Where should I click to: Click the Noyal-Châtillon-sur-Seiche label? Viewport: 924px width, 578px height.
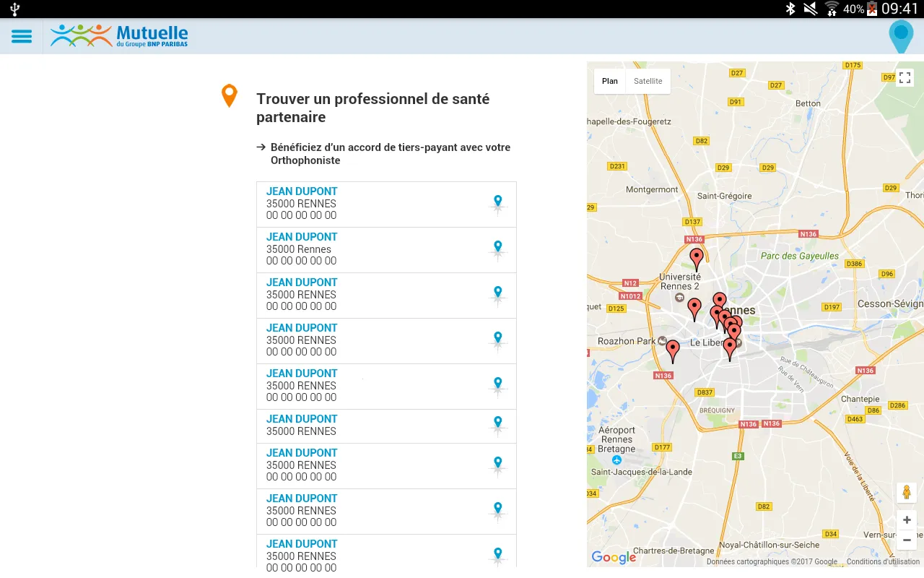770,545
